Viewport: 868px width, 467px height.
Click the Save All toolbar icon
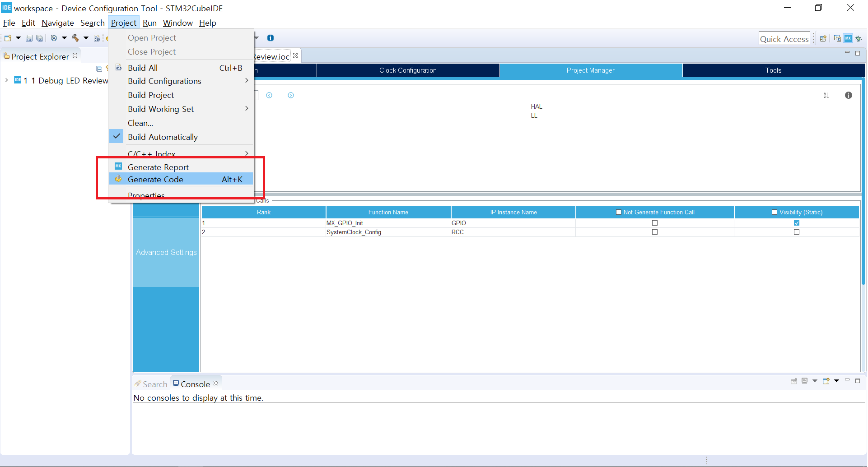point(40,38)
